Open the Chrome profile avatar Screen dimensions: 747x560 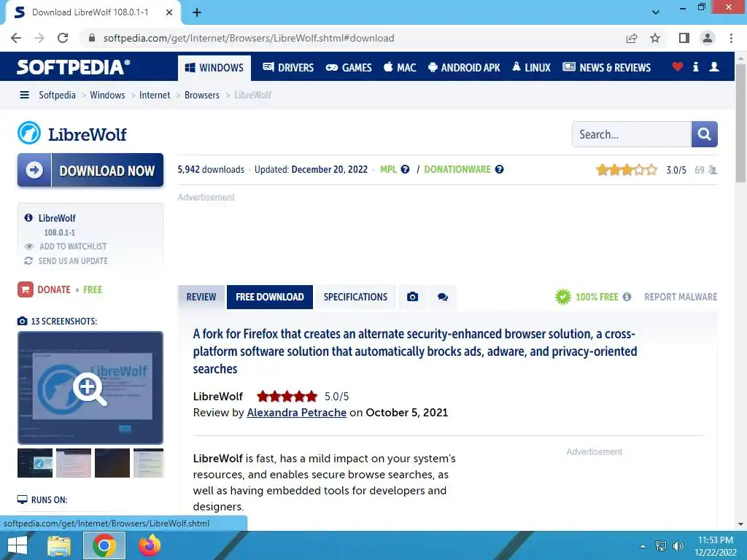708,38
